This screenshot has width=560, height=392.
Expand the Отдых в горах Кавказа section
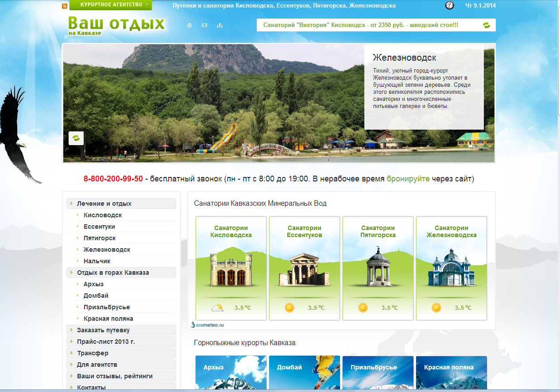(x=113, y=273)
